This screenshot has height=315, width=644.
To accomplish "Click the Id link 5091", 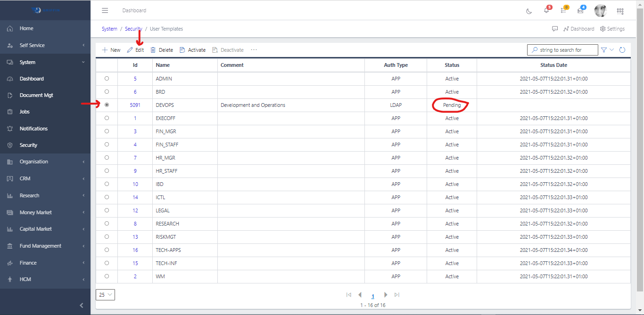I will pos(135,105).
